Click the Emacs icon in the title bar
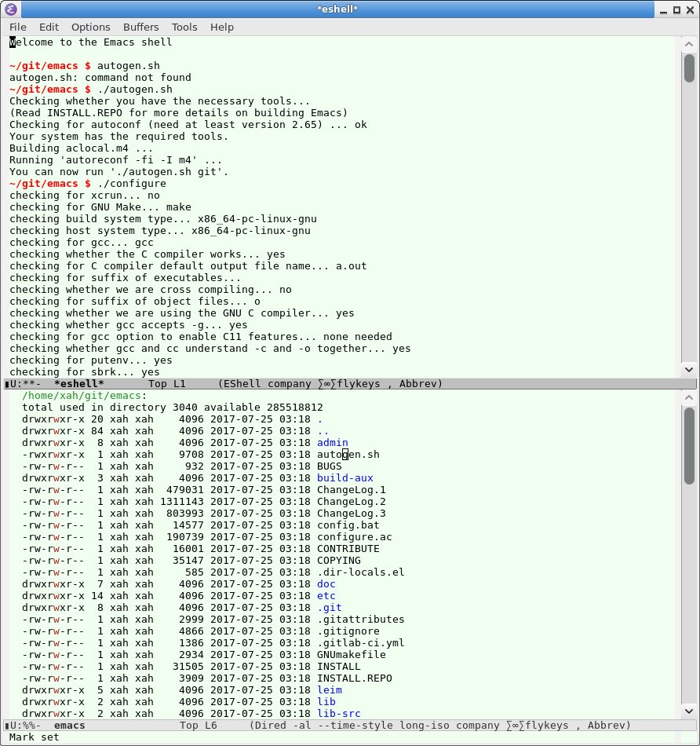 (x=10, y=9)
